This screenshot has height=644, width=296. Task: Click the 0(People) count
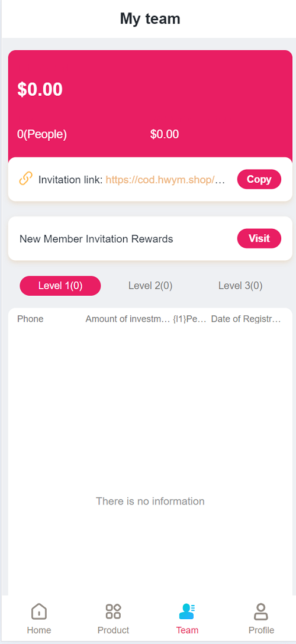pyautogui.click(x=42, y=134)
